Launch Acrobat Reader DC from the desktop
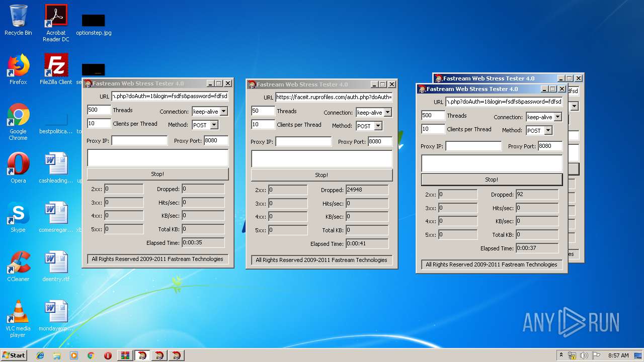This screenshot has width=644, height=362. tap(56, 23)
